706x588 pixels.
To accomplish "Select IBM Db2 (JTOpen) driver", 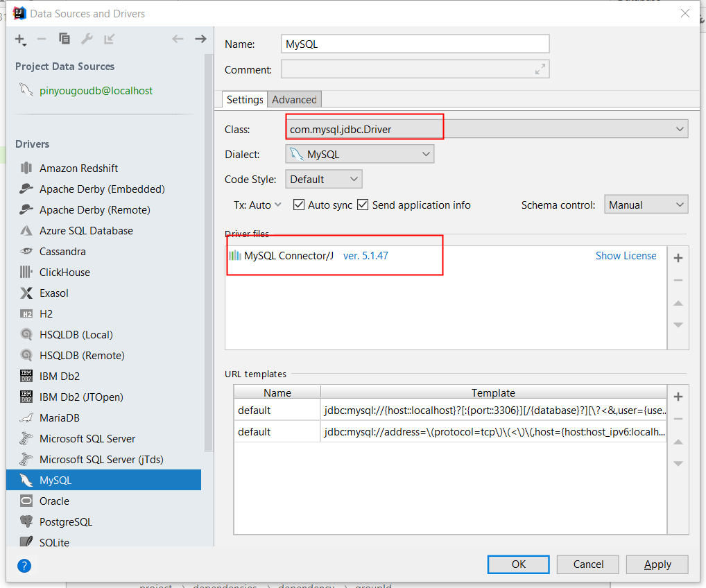I will pyautogui.click(x=103, y=397).
